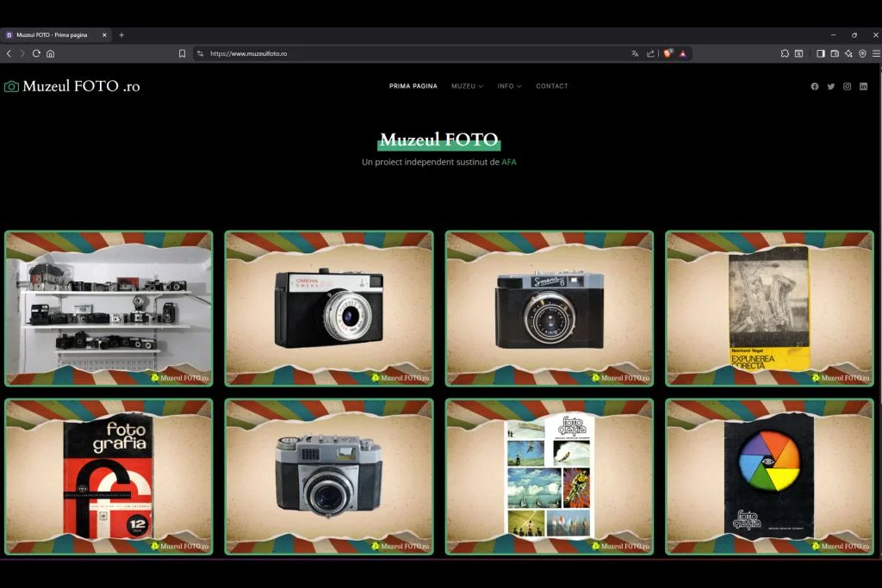Open the browser Extensions puzzle icon
Image resolution: width=882 pixels, height=588 pixels.
(x=785, y=53)
